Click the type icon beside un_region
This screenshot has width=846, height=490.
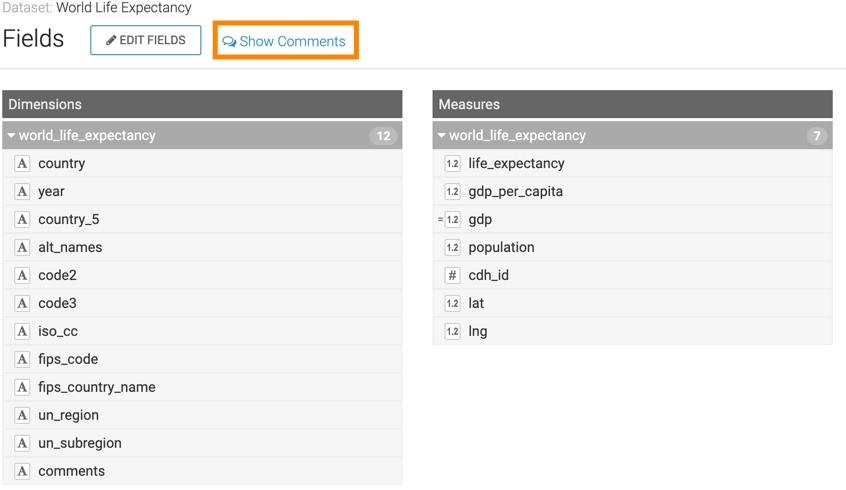[22, 415]
